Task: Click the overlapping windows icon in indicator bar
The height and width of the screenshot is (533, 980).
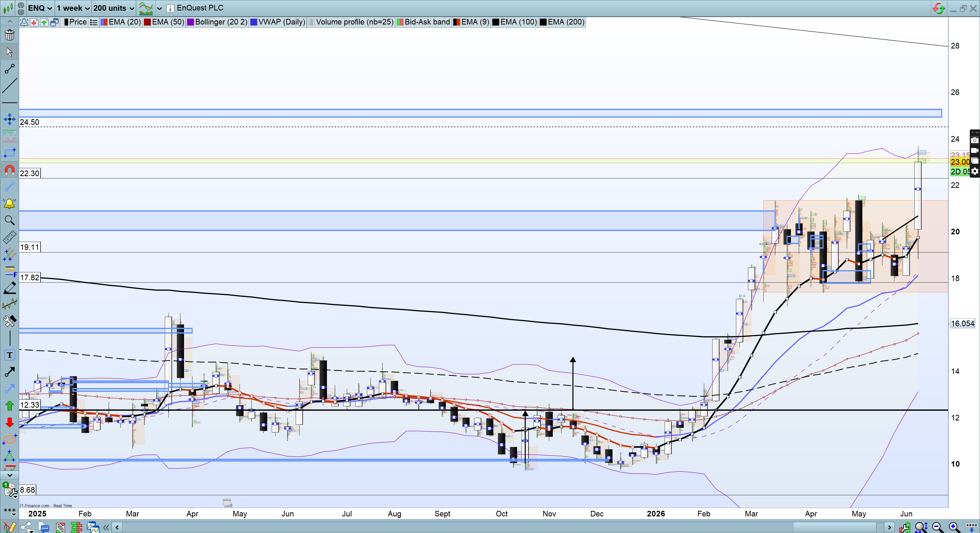Action: pos(54,22)
